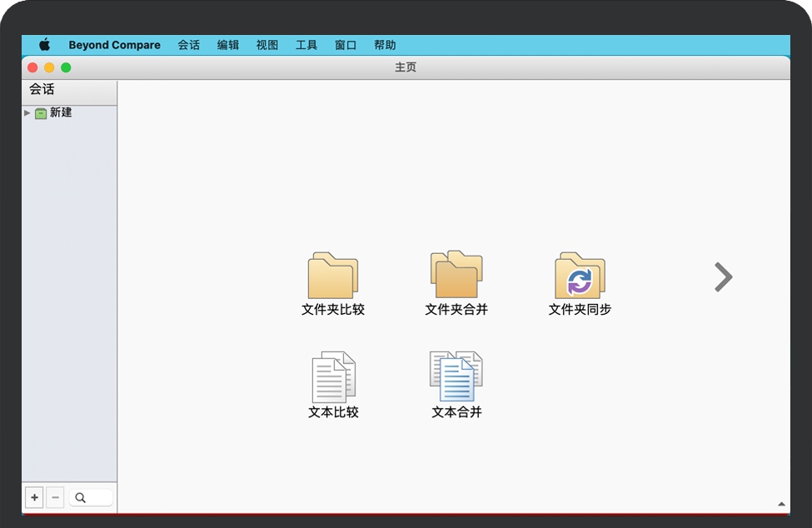
Task: Open the 帮助 menu
Action: 385,45
